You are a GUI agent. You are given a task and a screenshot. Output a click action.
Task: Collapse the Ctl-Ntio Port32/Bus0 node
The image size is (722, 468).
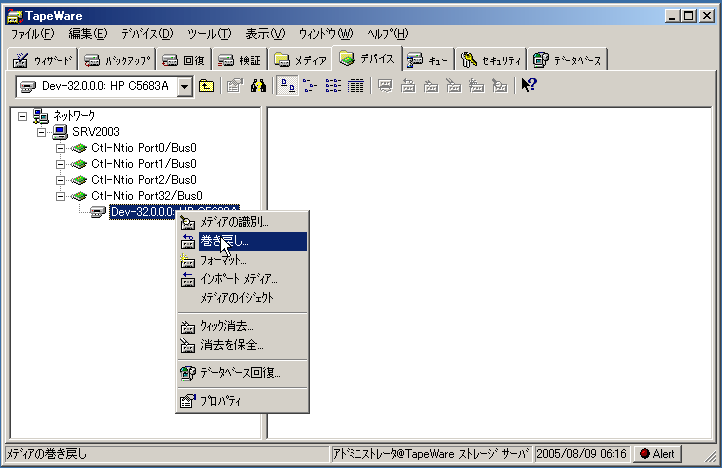pos(60,196)
